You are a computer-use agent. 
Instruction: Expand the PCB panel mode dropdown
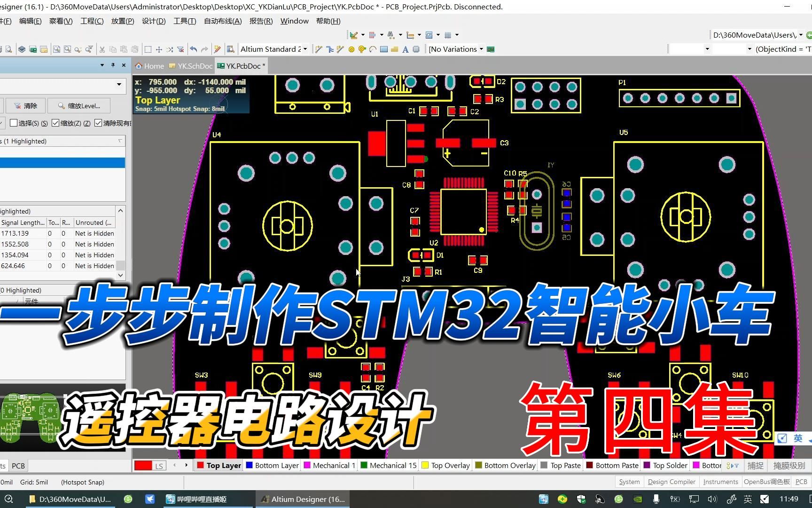click(x=119, y=85)
